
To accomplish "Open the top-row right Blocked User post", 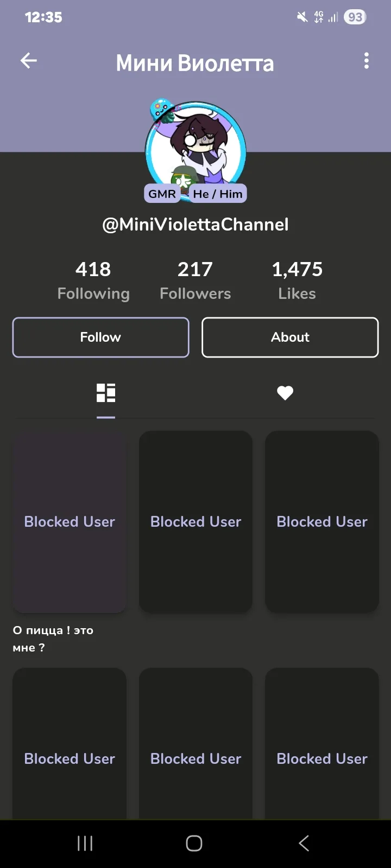I will 322,521.
